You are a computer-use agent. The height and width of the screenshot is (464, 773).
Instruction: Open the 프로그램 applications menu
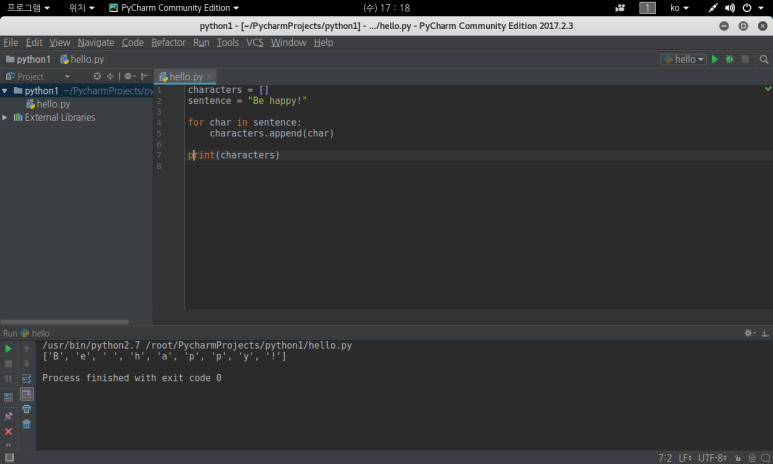28,8
